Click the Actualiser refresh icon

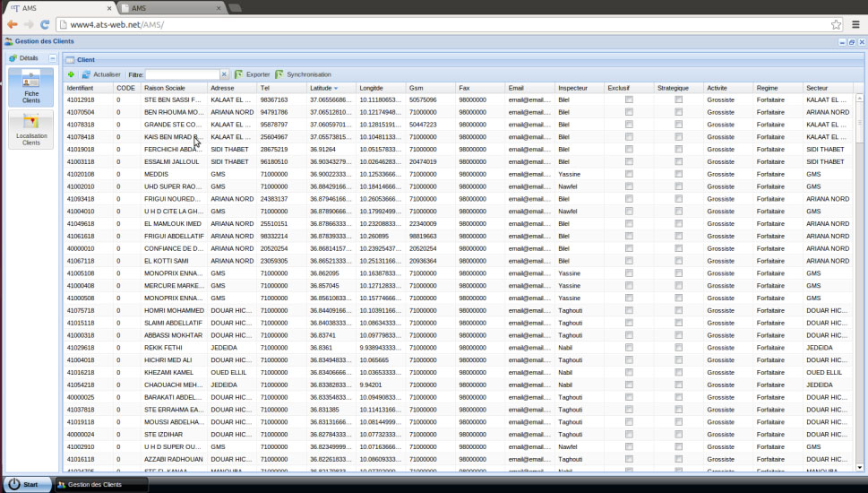point(86,74)
